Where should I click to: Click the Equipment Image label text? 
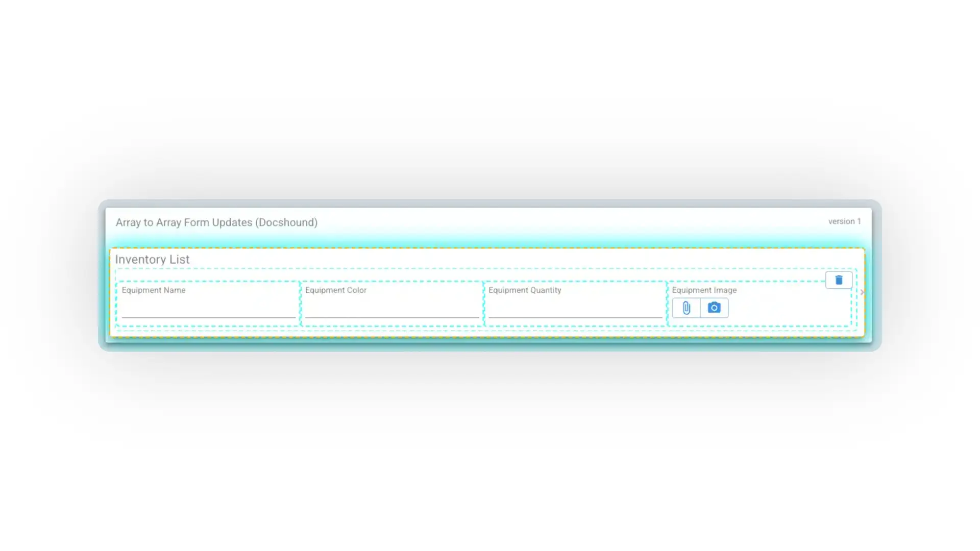point(704,290)
